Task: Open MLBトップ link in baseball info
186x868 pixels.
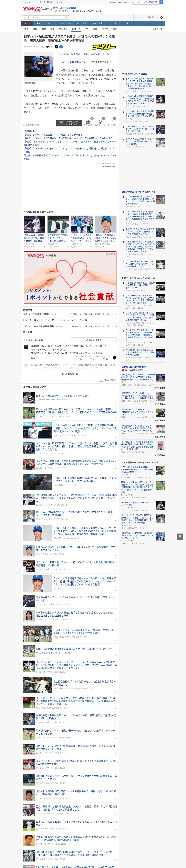Action: click(77, 326)
